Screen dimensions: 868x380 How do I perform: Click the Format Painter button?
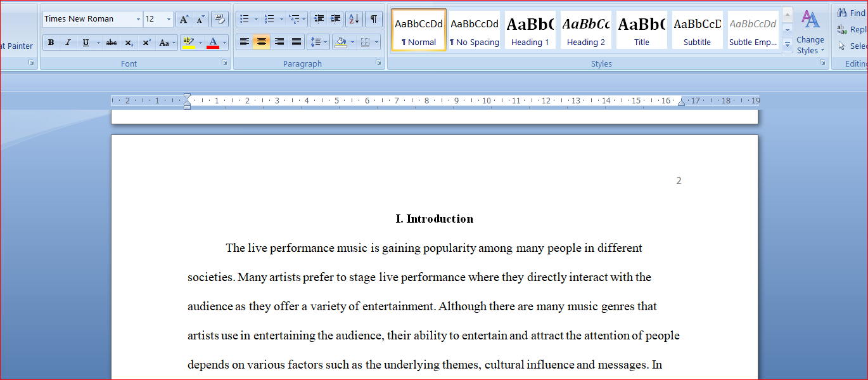pyautogui.click(x=17, y=46)
